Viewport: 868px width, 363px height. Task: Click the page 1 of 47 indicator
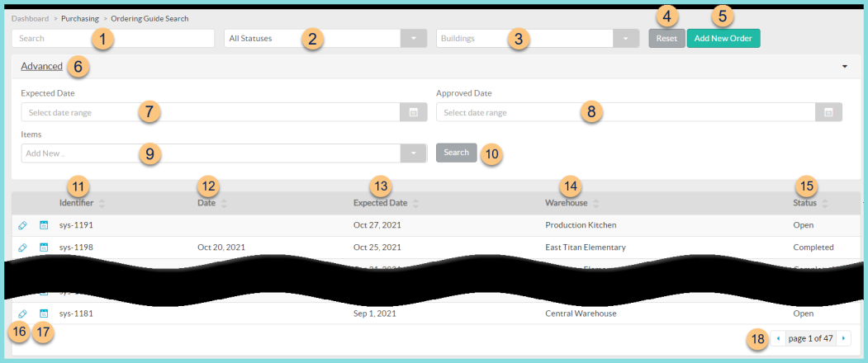[x=810, y=338]
